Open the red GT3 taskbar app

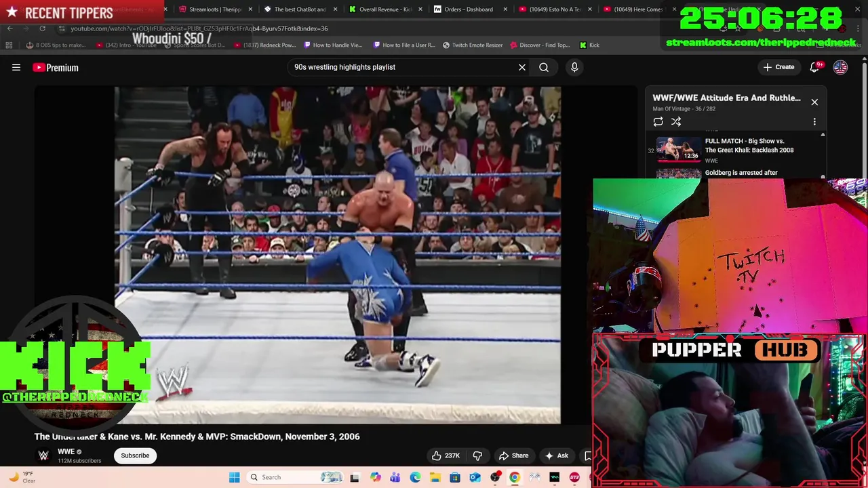point(574,477)
